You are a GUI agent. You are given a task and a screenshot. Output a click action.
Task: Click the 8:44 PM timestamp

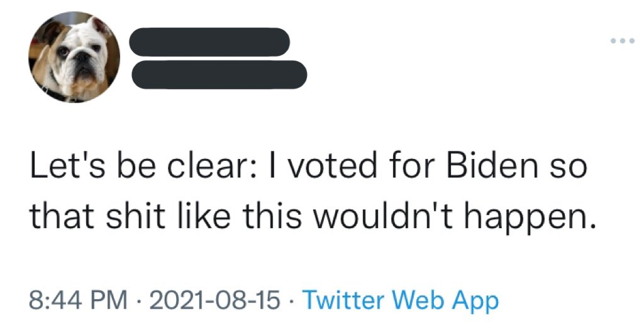coord(79,300)
